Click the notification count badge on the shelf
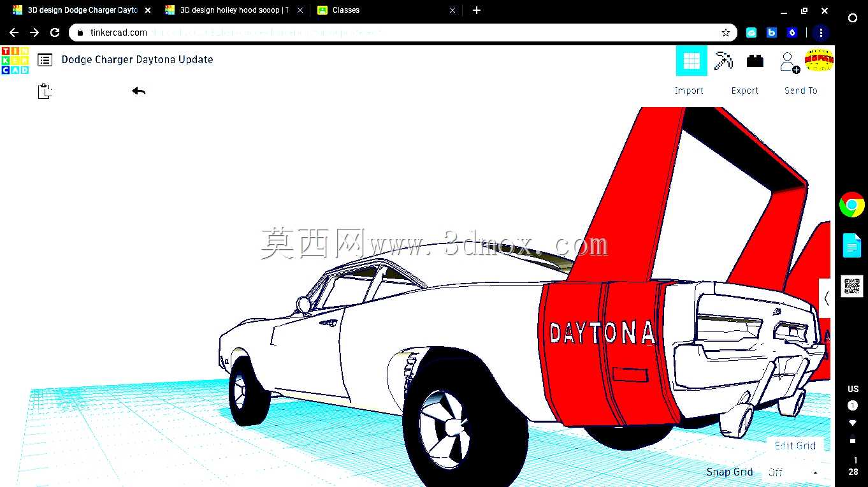The width and height of the screenshot is (868, 487). (853, 405)
